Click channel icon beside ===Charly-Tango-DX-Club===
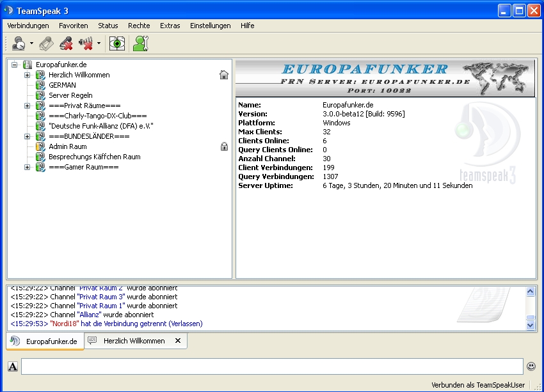The height and width of the screenshot is (392, 544). tap(40, 116)
